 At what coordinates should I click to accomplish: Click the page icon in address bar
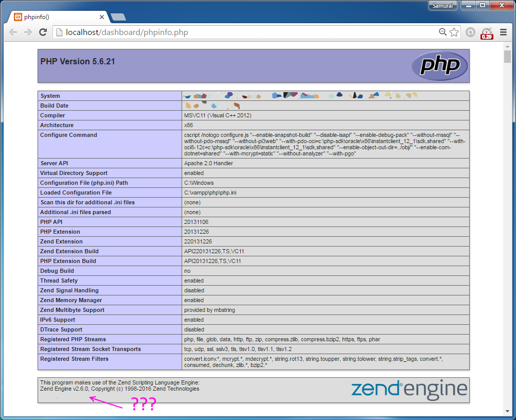(x=59, y=32)
